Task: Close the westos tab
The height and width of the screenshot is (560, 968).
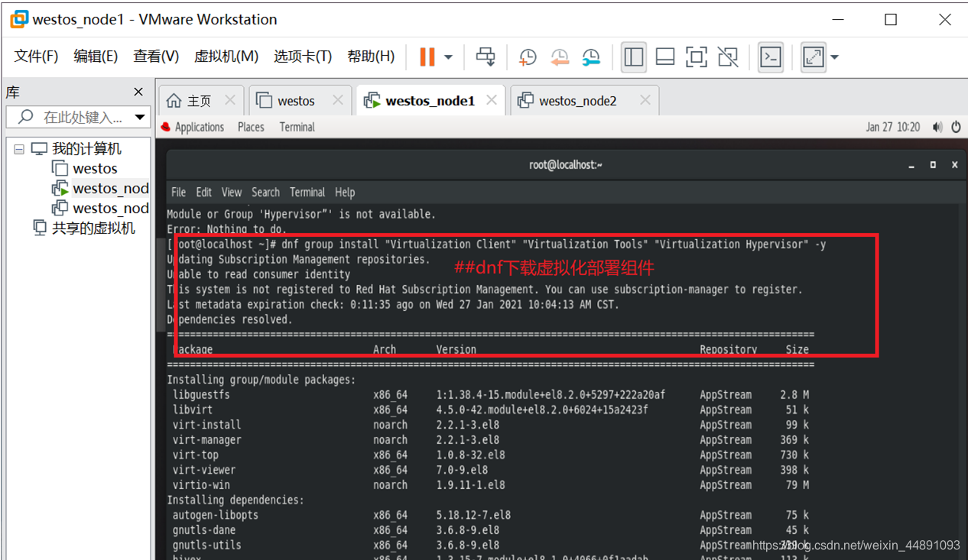Action: click(338, 100)
